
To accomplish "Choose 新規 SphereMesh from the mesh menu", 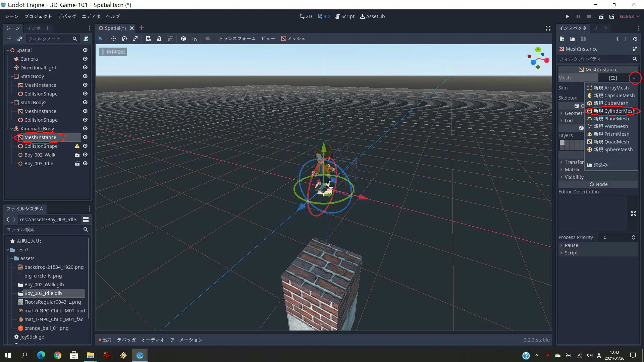I will [611, 149].
